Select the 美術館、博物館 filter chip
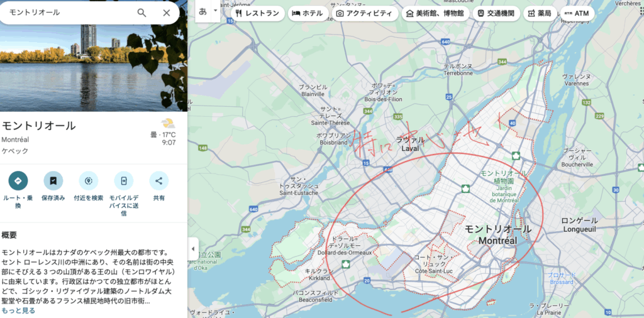644x318 pixels. pos(435,13)
